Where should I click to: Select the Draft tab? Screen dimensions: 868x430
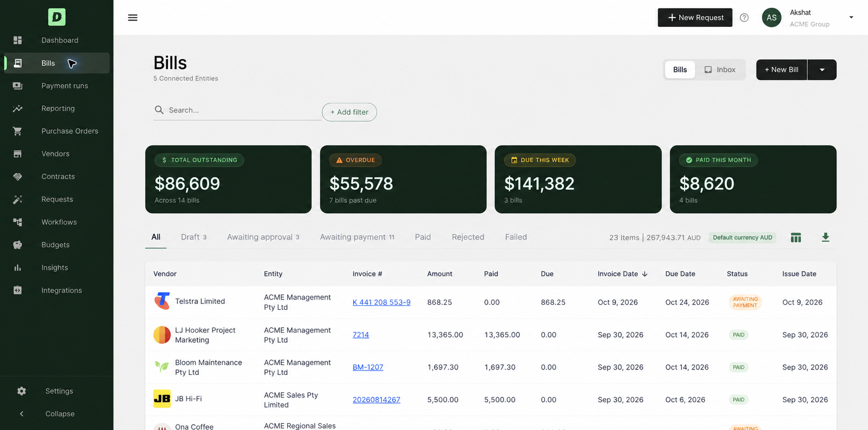click(x=193, y=237)
